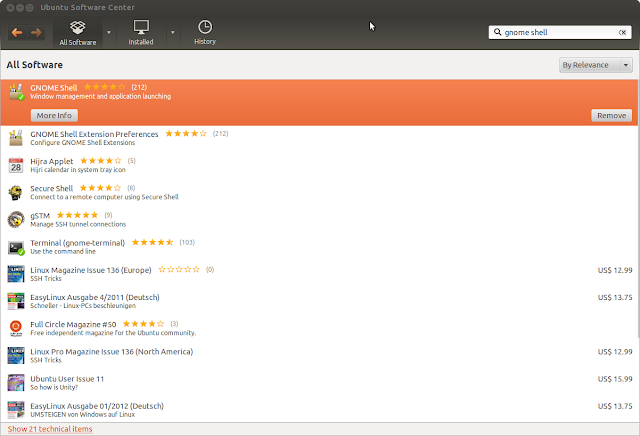Viewport: 640px width, 436px height.
Task: Click the Secure Shell app icon
Action: coord(16,192)
